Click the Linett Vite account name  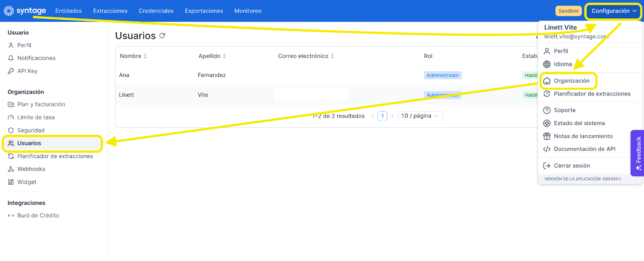560,28
